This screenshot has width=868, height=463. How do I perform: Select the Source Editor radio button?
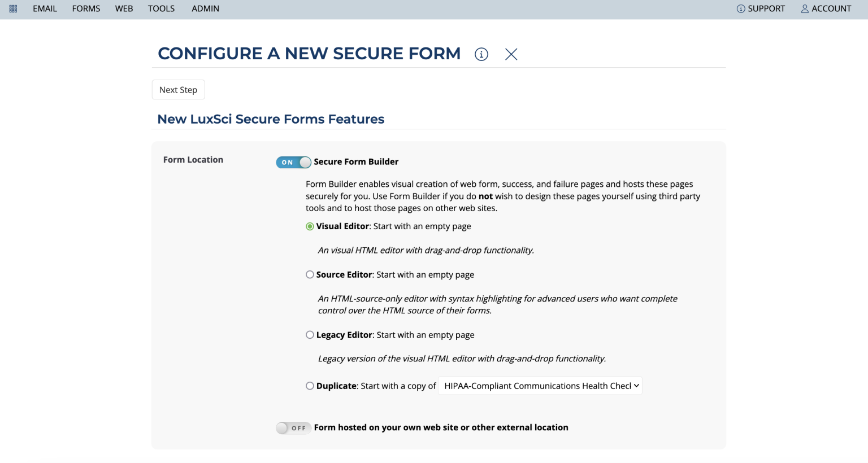(310, 274)
